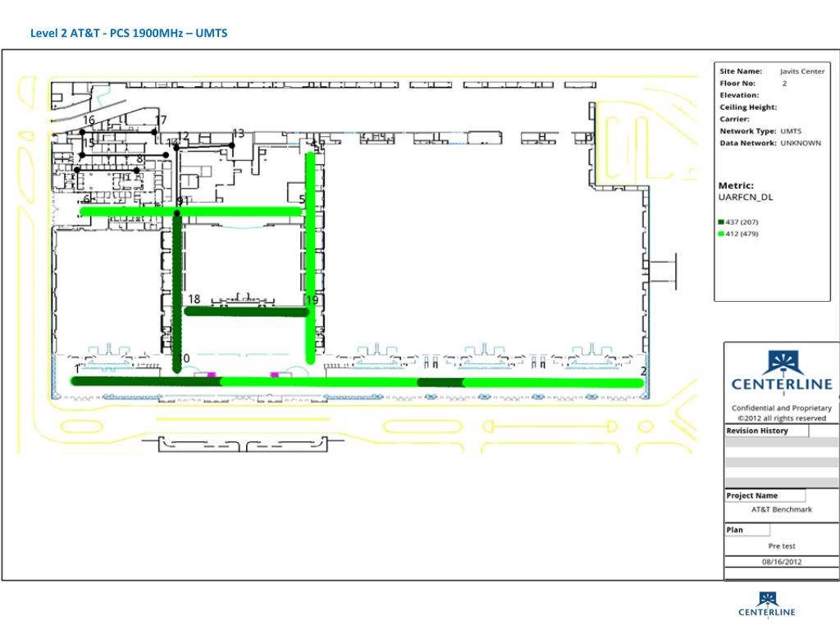Click the Javits Center value
This screenshot has height=630, width=840.
point(802,71)
